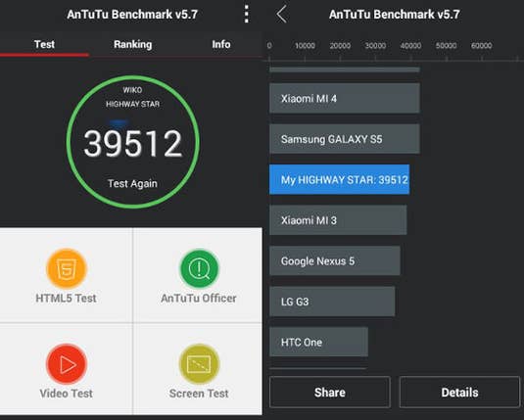
Task: Click the 30000 axis label
Action: 375,45
